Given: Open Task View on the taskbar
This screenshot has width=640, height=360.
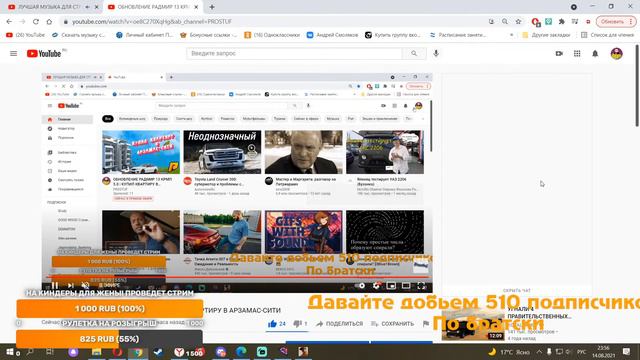Looking at the screenshot, I should tap(50, 352).
